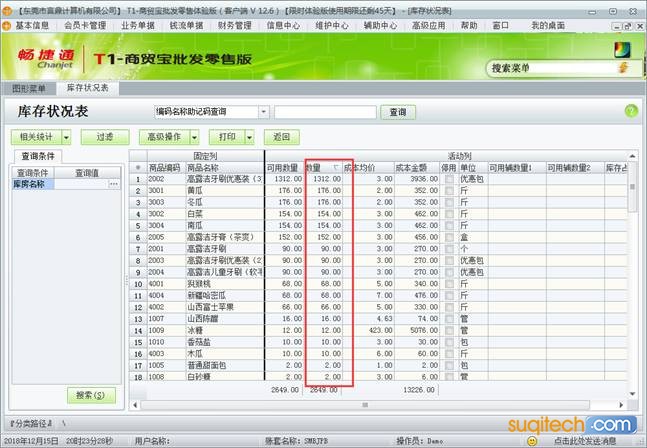The width and height of the screenshot is (647, 448).
Task: Toggle 停用 checkbox for 冰糖 row
Action: [449, 330]
